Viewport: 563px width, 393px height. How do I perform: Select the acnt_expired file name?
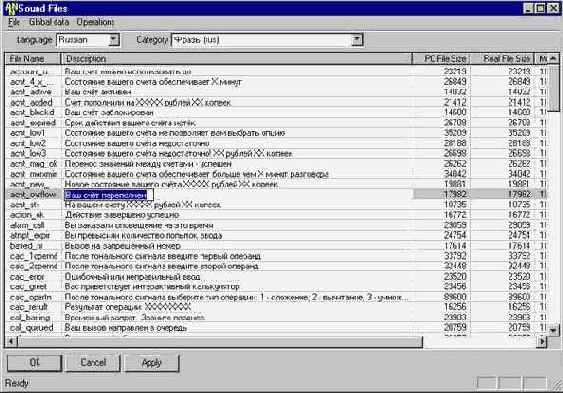click(x=33, y=123)
